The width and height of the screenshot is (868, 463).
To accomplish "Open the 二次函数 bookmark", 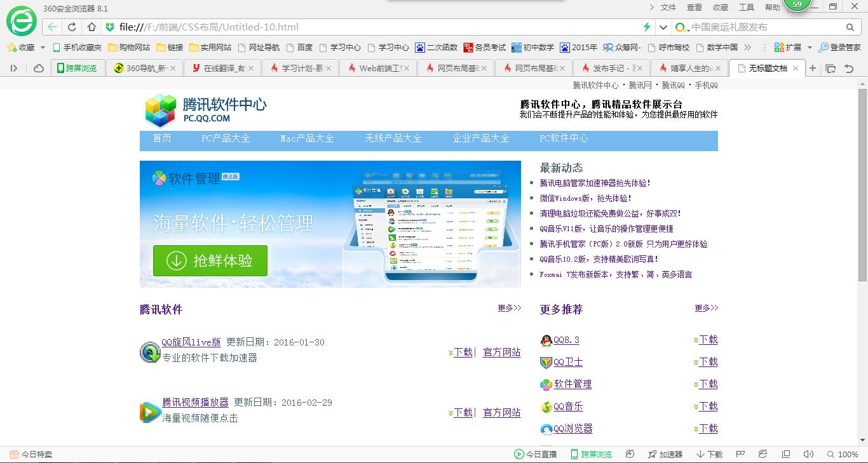I will 437,47.
